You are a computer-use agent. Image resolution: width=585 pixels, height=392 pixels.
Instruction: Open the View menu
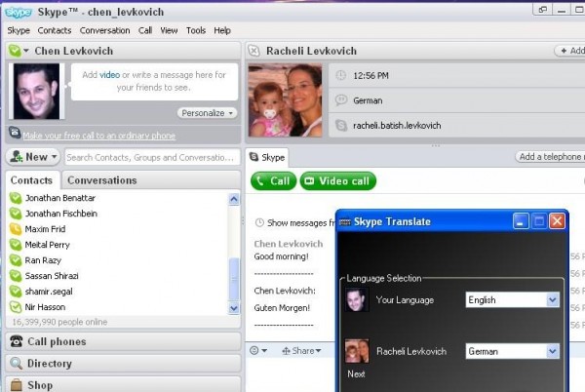(x=169, y=30)
